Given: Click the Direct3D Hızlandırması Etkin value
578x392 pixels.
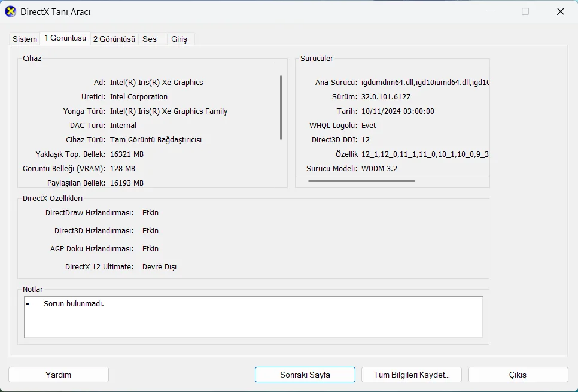Looking at the screenshot, I should pyautogui.click(x=150, y=231).
